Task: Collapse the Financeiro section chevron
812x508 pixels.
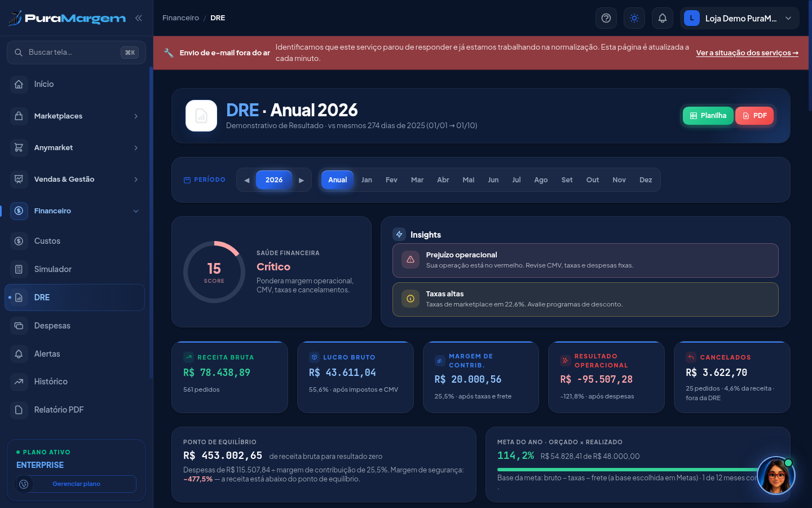Action: click(x=136, y=211)
